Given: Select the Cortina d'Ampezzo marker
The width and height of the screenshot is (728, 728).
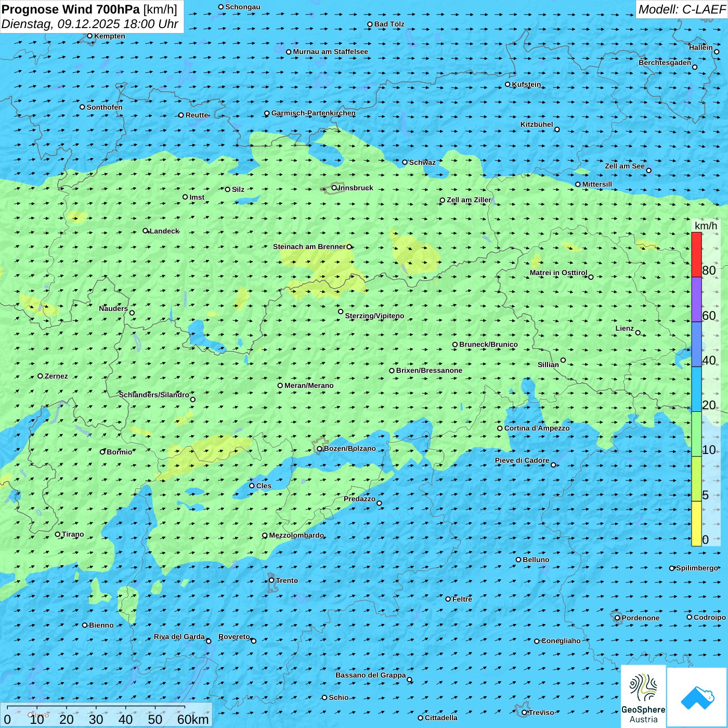Looking at the screenshot, I should pyautogui.click(x=500, y=428).
